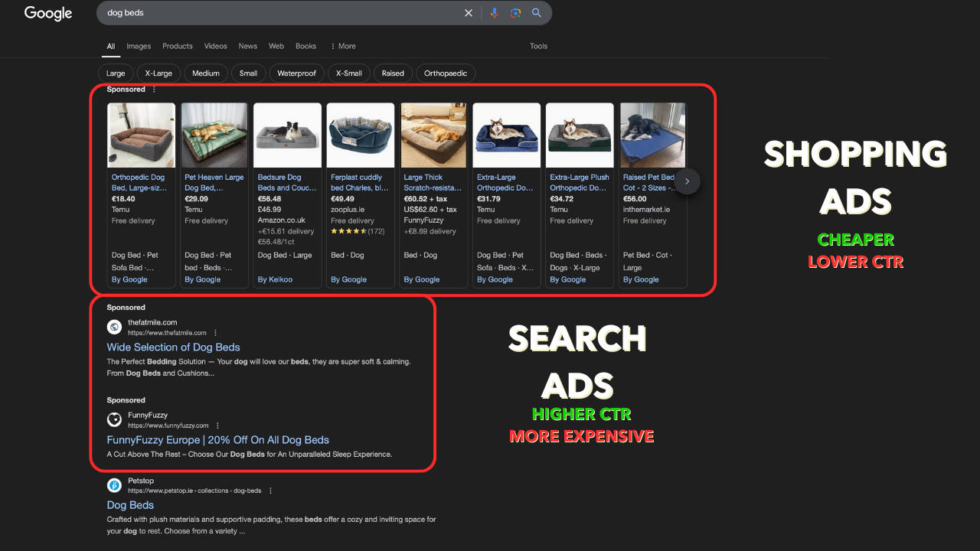Clear the search box with the X icon
Viewport: 980px width, 551px height.
pos(469,13)
